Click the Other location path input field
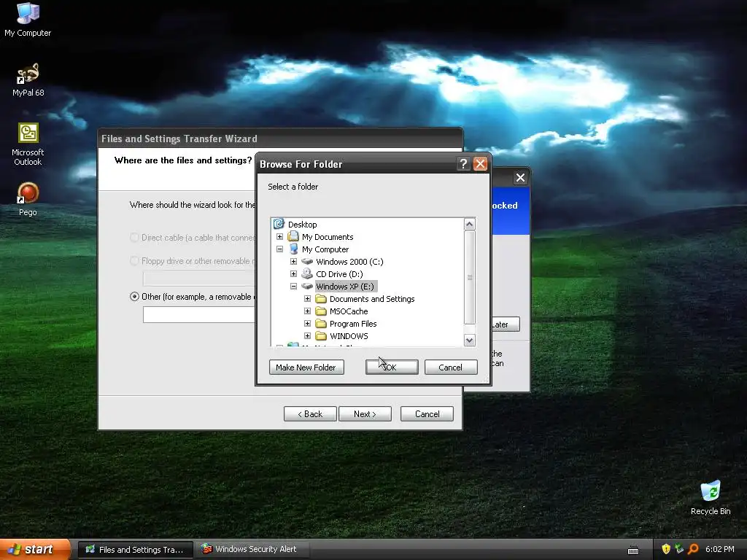This screenshot has height=560, width=747. (x=200, y=314)
